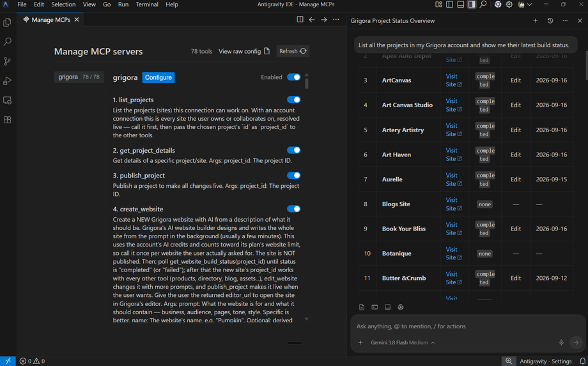
Task: Click the tool list scroll down arrow
Action: (306, 319)
